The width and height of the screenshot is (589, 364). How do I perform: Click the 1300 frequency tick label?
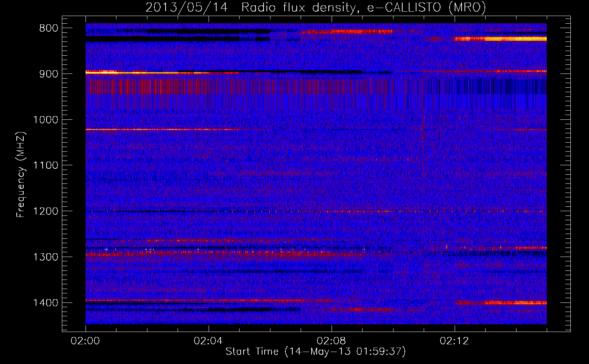pos(46,257)
